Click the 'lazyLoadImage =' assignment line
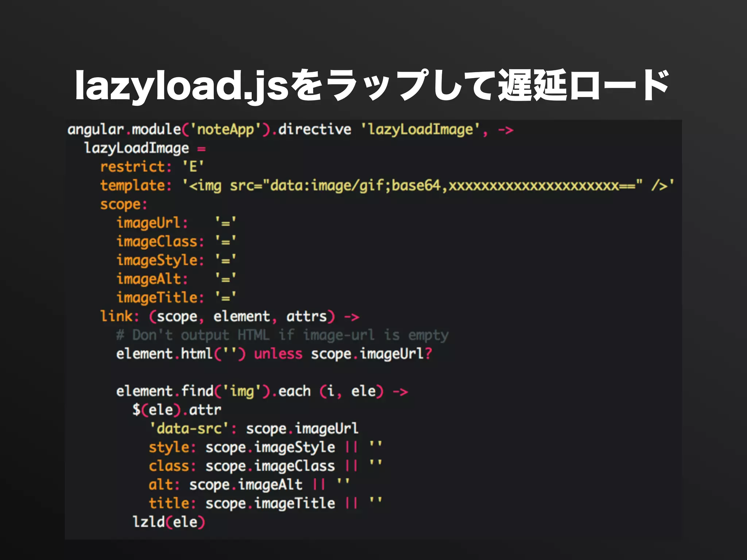Image resolution: width=747 pixels, height=560 pixels. [145, 148]
